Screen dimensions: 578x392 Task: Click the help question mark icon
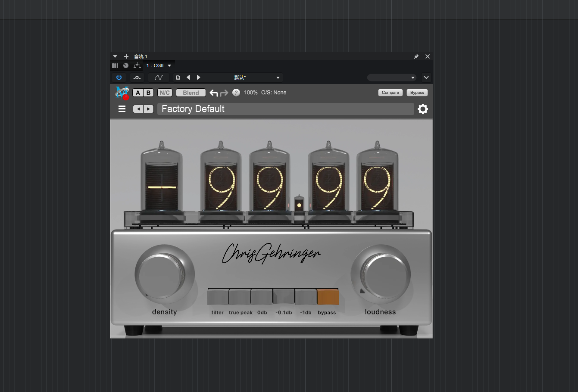pos(236,93)
